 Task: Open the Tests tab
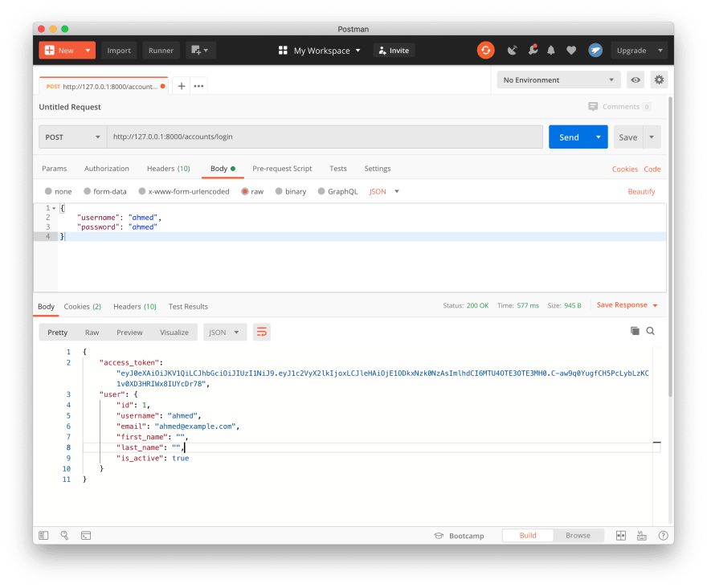[337, 168]
